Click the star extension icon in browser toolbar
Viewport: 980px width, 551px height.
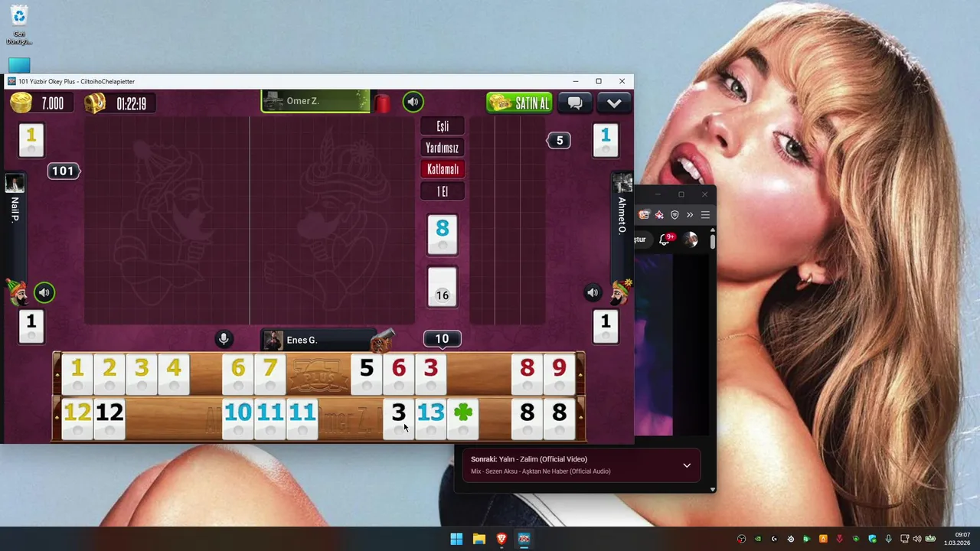(x=659, y=215)
